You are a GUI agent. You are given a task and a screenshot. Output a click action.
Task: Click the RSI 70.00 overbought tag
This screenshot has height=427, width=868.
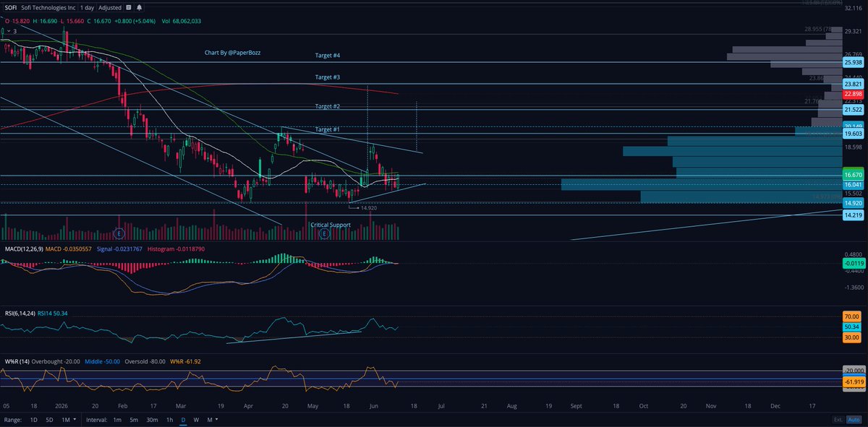pyautogui.click(x=853, y=316)
